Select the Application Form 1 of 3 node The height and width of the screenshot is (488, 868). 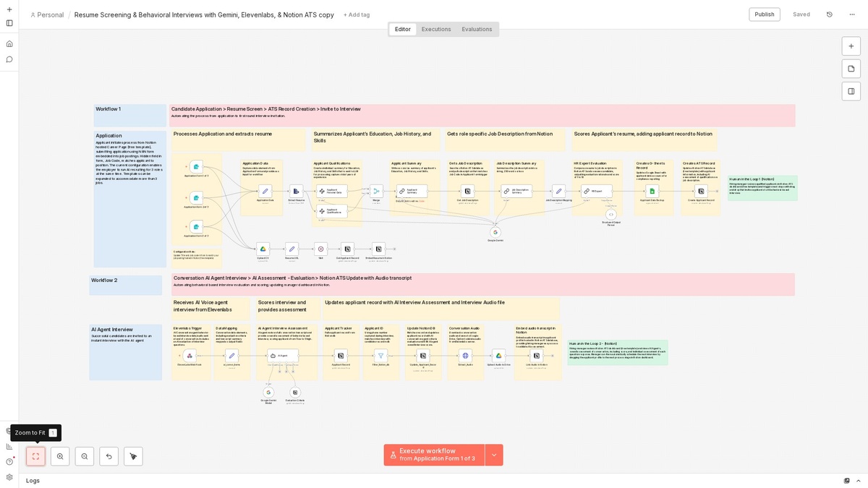click(x=196, y=167)
